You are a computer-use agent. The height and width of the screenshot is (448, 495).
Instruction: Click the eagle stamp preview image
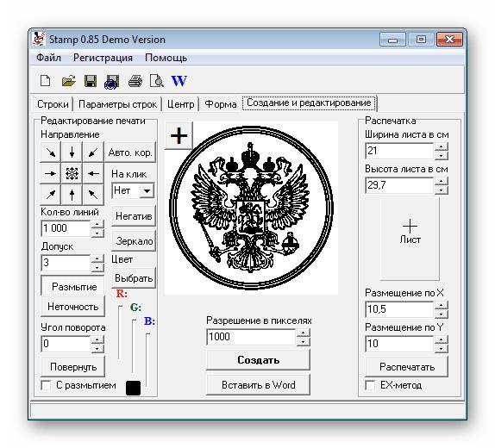coord(251,208)
